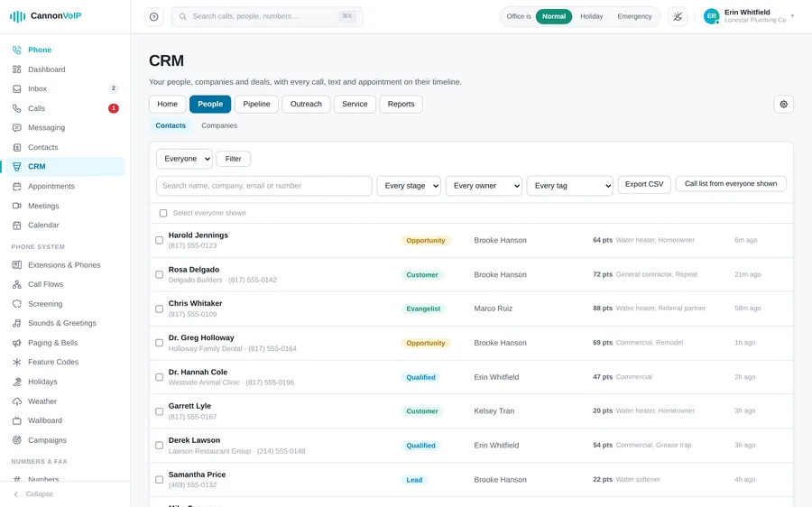
Task: Check the Garrett Lyle row checkbox
Action: (160, 411)
